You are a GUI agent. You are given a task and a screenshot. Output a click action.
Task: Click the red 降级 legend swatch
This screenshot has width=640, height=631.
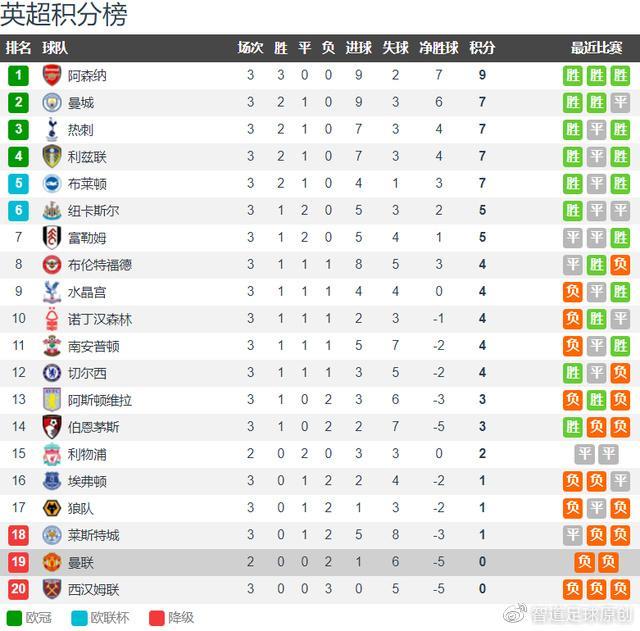pos(157,618)
